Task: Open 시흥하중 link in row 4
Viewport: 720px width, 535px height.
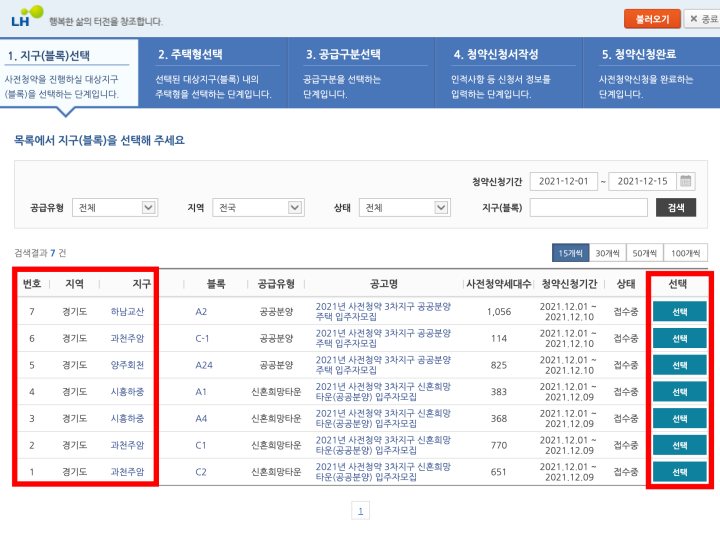Action: pyautogui.click(x=127, y=392)
